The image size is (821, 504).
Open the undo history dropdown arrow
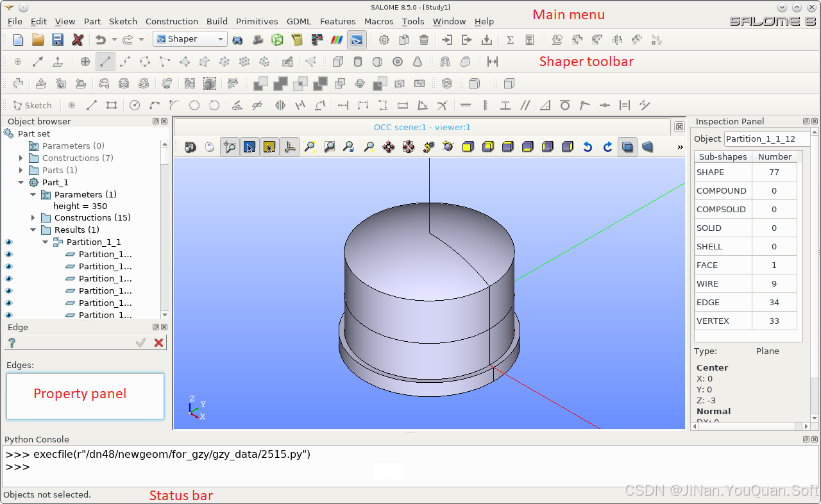[x=114, y=40]
